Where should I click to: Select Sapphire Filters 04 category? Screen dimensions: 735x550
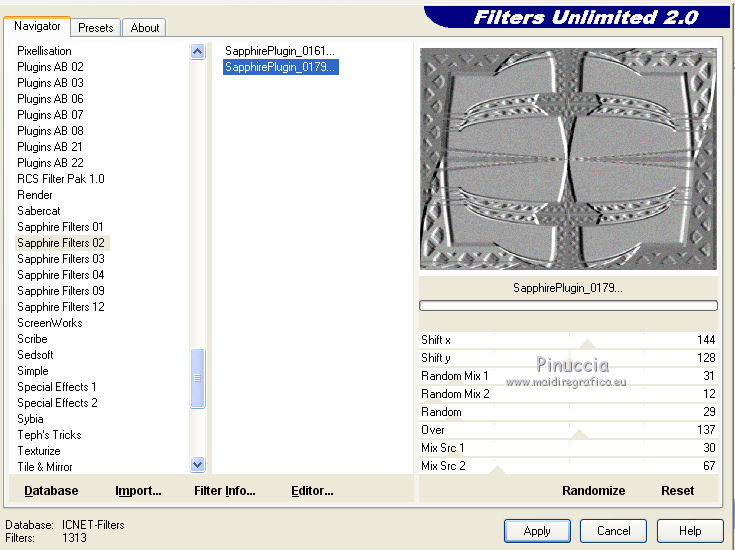(61, 275)
